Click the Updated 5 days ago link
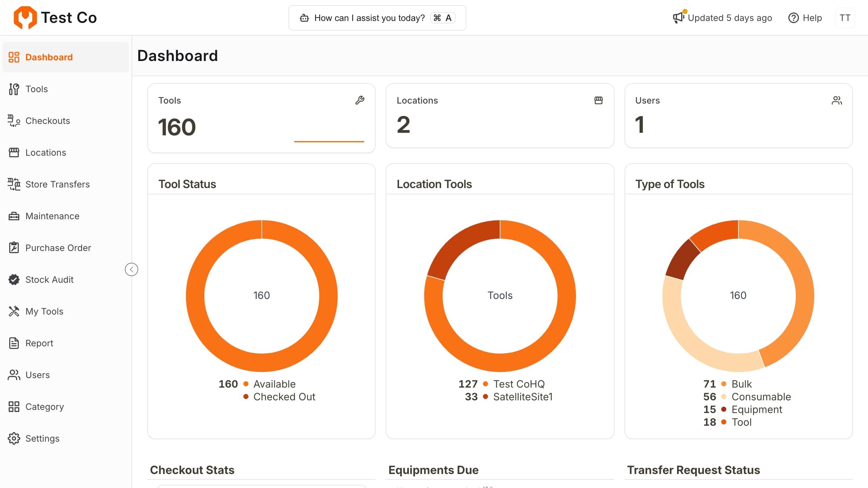Viewport: 868px width, 488px height. [x=729, y=17]
